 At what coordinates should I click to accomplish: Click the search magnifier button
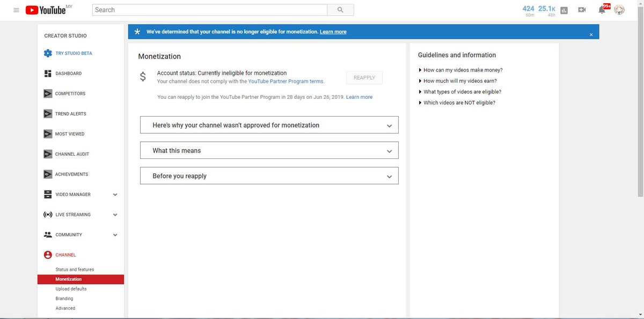click(x=340, y=10)
